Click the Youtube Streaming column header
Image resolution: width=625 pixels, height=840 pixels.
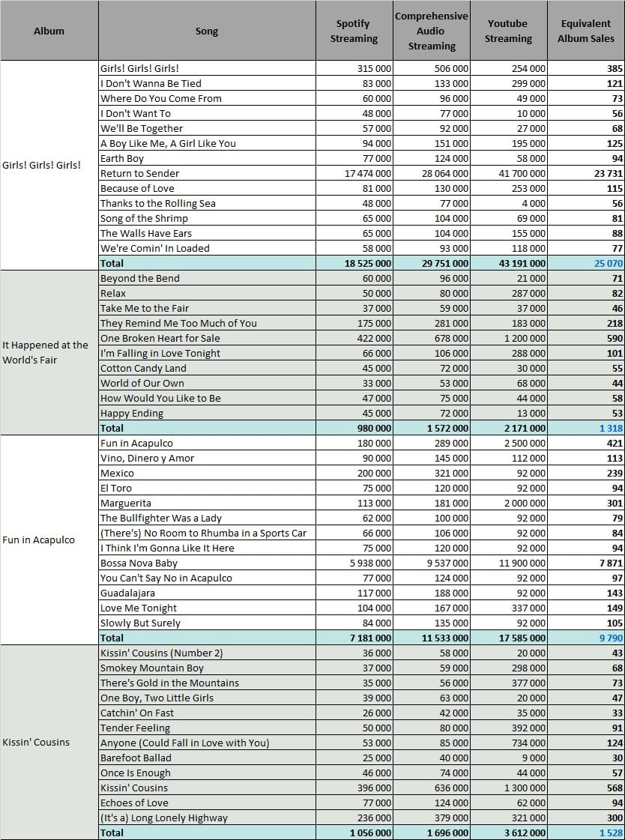coord(508,31)
